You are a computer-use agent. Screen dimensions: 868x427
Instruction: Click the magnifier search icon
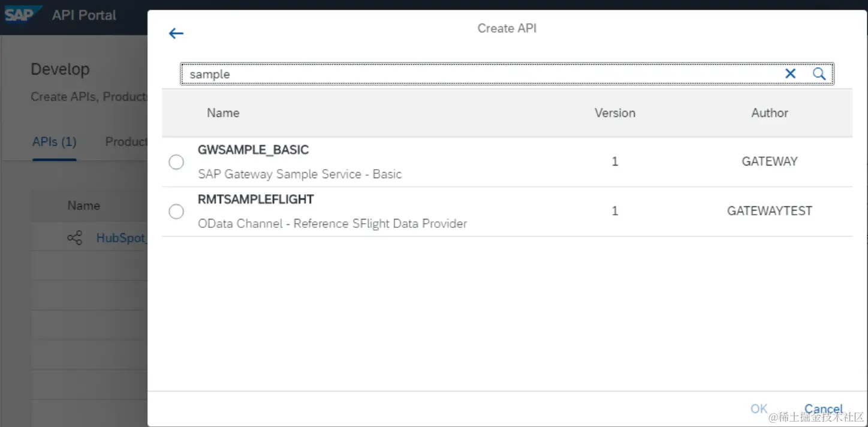819,74
